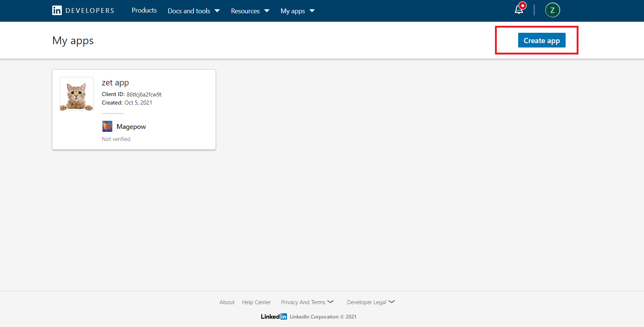Screen dimensions: 644x327
Task: Visit the Help Center link
Action: coord(256,302)
